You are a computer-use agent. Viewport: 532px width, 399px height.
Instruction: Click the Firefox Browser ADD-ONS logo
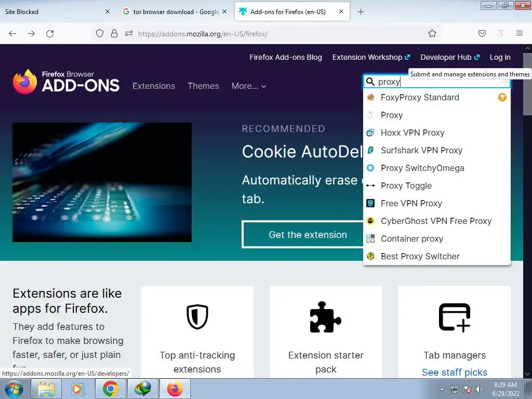tap(66, 82)
